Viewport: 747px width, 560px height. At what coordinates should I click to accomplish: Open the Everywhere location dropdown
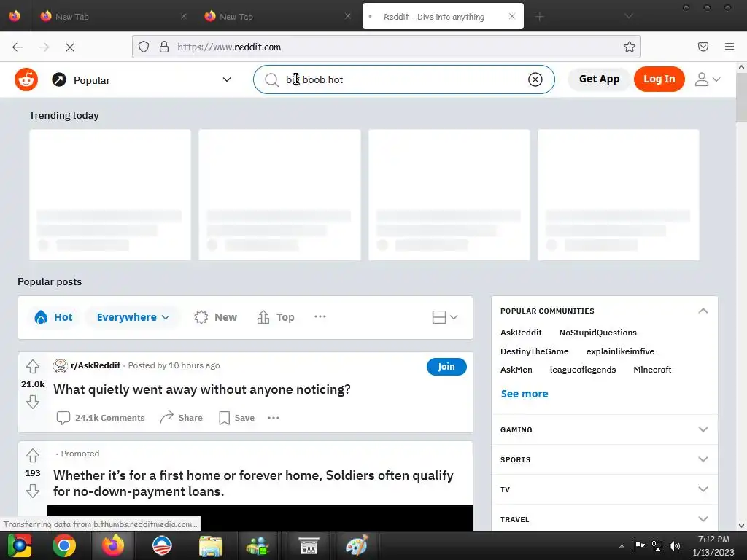133,317
